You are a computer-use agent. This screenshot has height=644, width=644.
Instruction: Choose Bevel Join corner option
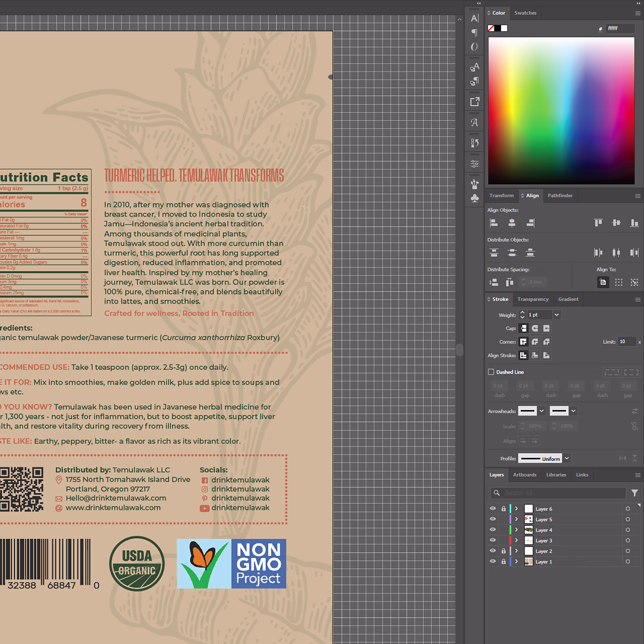[x=546, y=342]
